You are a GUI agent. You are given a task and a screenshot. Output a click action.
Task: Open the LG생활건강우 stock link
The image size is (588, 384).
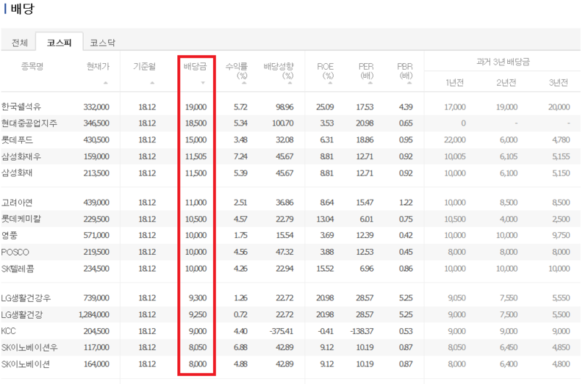tap(26, 298)
